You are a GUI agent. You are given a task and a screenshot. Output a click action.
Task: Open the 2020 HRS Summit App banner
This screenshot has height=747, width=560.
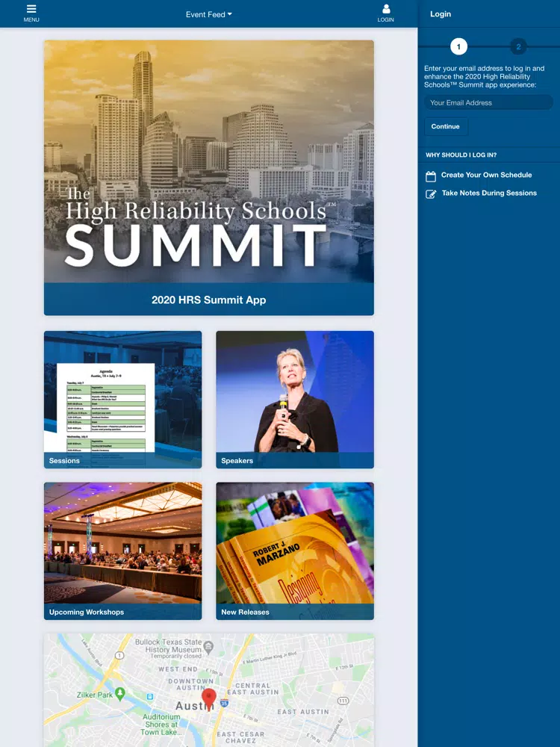click(208, 178)
